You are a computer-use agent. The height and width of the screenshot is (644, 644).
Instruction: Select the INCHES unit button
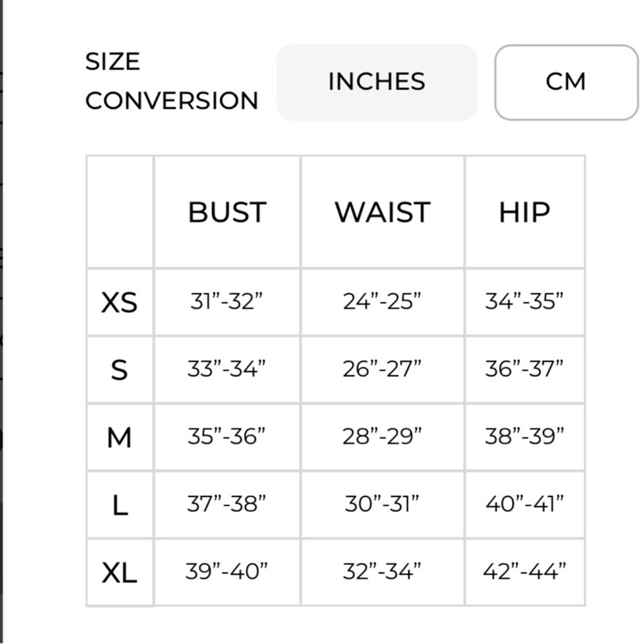coord(377,82)
